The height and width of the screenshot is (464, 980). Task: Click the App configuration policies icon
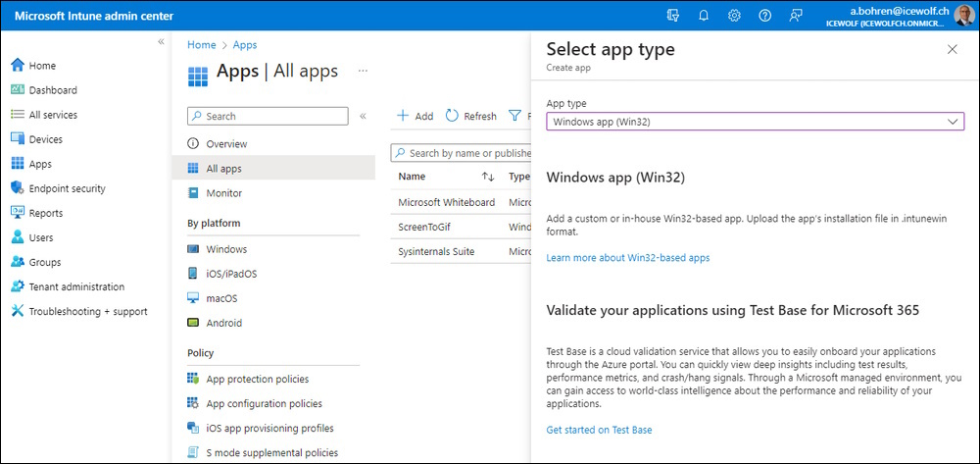tap(193, 403)
